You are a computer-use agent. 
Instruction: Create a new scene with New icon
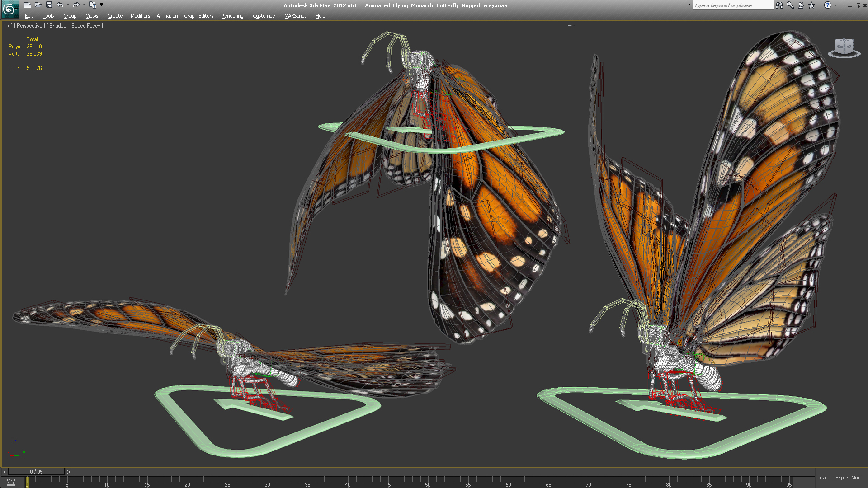[x=28, y=5]
